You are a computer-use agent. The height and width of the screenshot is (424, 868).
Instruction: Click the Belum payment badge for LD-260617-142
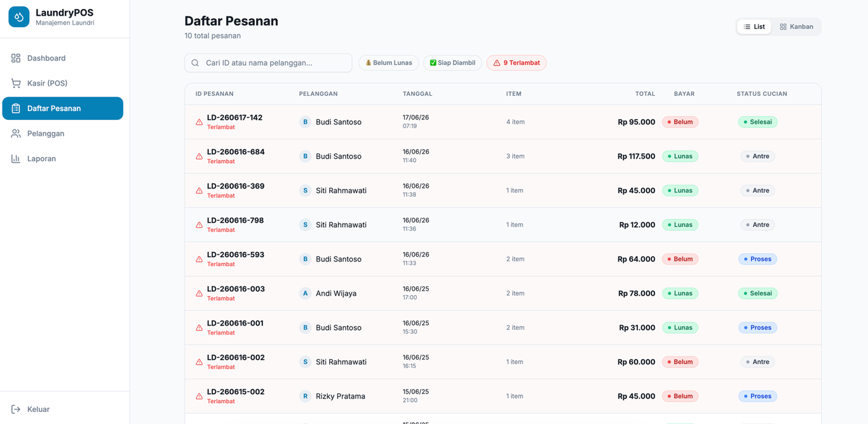680,122
